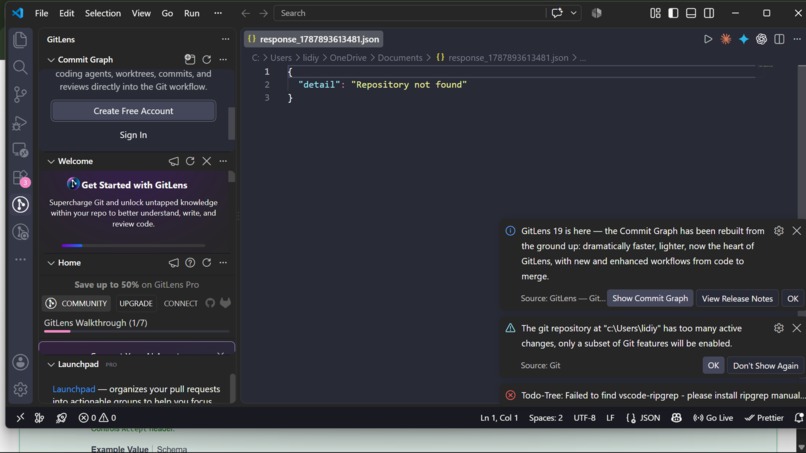Open the File menu
This screenshot has width=806, height=453.
(41, 13)
